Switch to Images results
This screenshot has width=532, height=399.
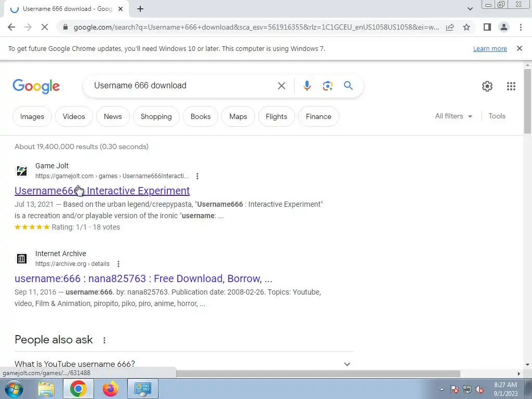point(32,116)
